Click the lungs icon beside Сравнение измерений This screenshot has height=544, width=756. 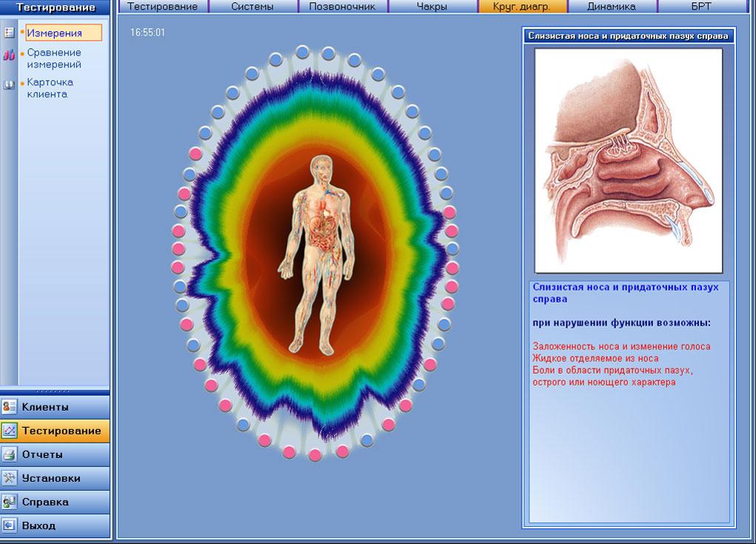9,55
